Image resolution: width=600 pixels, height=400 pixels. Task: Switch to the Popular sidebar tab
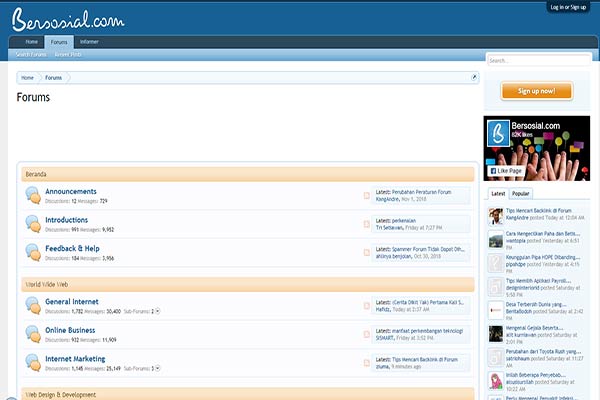click(521, 194)
